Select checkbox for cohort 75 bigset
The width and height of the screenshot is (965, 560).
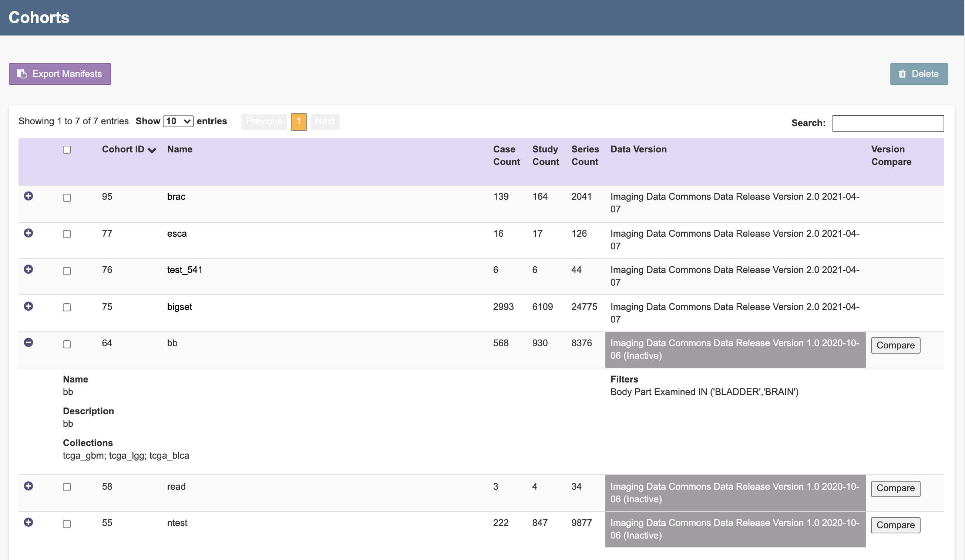point(67,307)
